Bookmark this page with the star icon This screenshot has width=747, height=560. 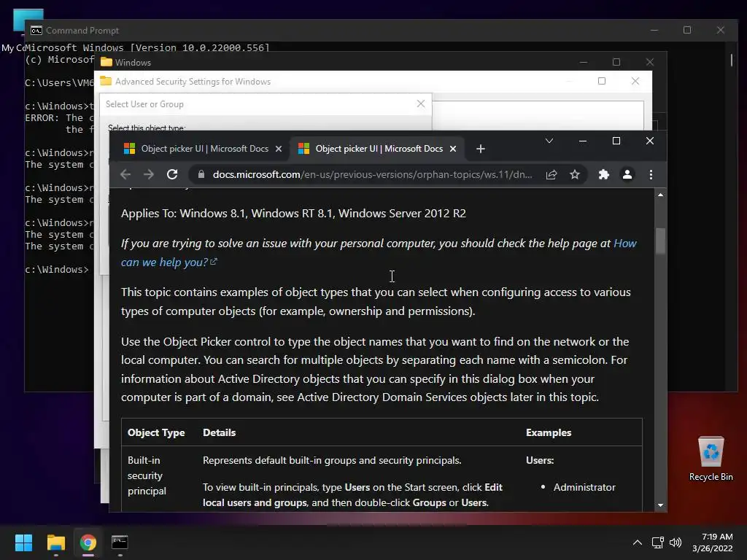575,175
